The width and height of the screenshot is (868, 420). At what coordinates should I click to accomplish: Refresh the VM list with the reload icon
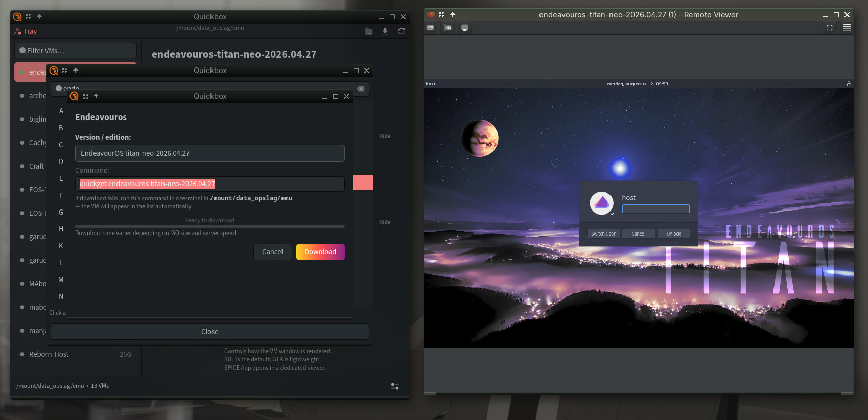click(402, 31)
